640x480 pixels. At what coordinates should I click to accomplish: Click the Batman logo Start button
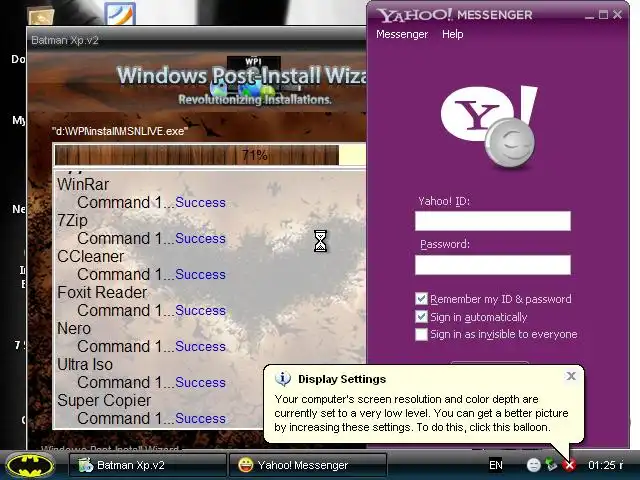[x=30, y=465]
